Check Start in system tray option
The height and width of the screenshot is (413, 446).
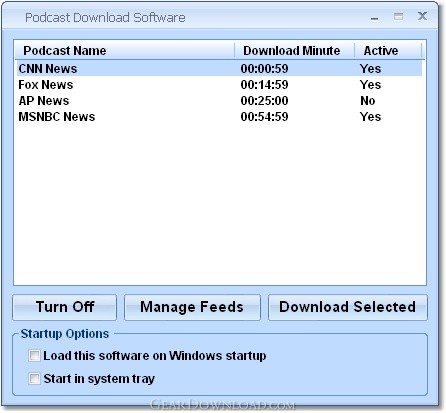pyautogui.click(x=34, y=379)
